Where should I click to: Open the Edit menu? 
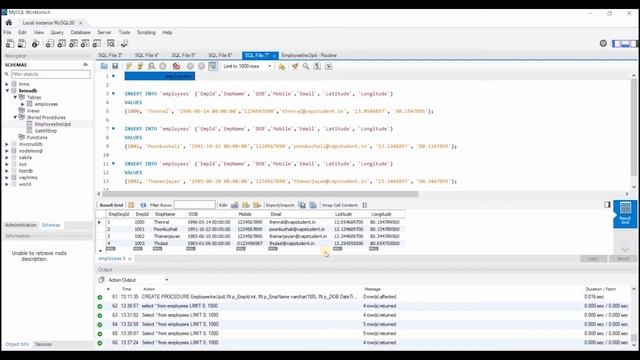[x=22, y=32]
